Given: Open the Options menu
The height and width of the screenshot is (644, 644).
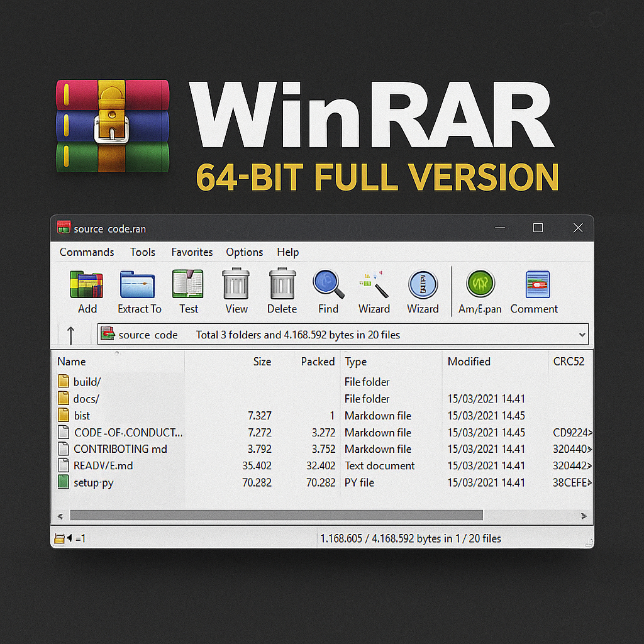Looking at the screenshot, I should [x=245, y=252].
